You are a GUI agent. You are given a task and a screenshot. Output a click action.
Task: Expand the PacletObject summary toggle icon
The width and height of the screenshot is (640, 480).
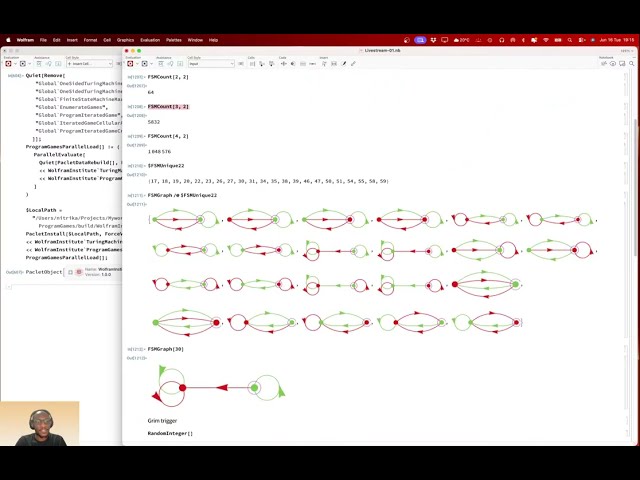70,272
